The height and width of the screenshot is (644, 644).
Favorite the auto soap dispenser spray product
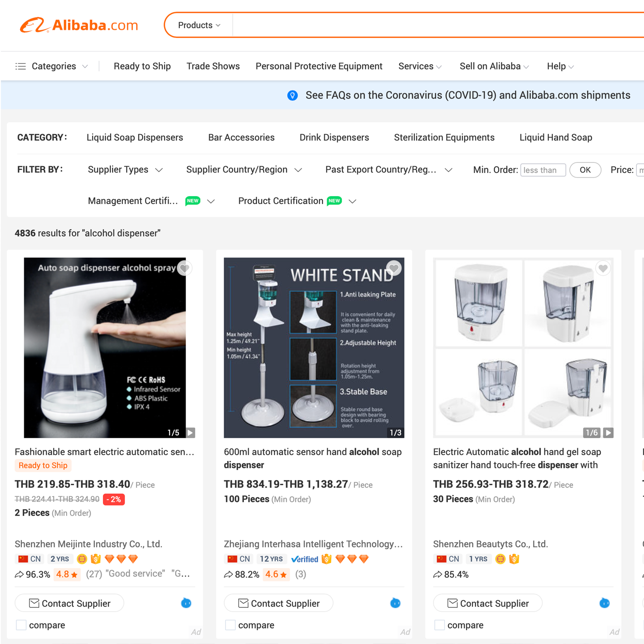(x=185, y=268)
